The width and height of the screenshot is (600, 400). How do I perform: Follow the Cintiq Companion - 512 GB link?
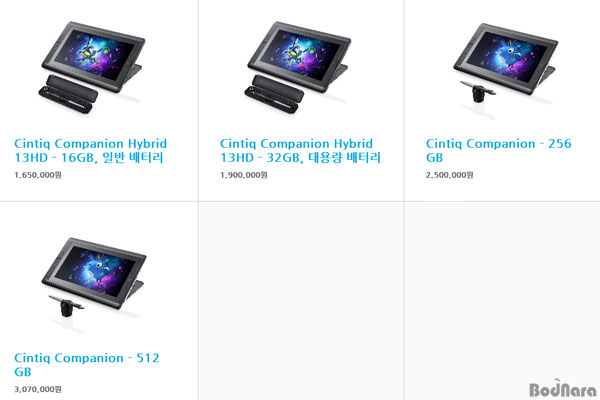(87, 365)
